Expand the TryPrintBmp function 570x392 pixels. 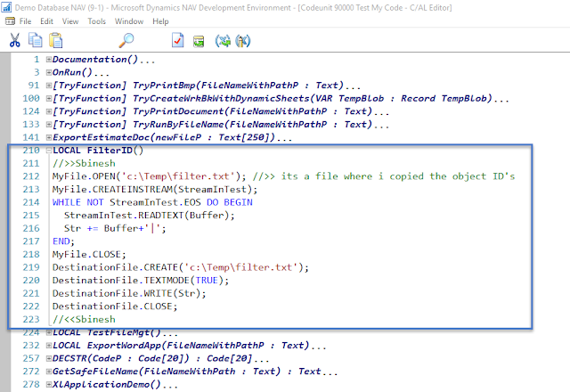click(x=49, y=86)
